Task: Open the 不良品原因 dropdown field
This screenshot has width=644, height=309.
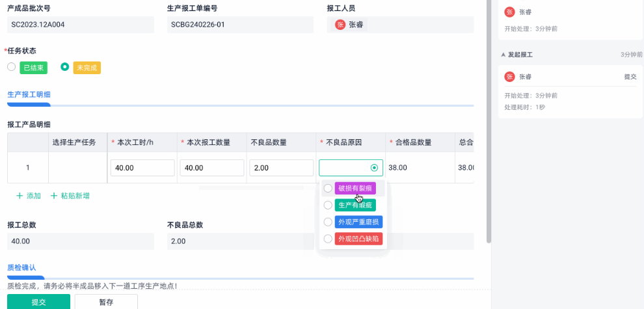Action: (x=351, y=168)
